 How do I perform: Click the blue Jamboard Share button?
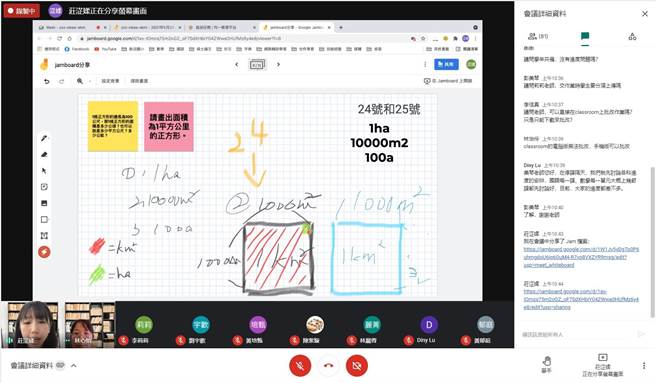446,64
